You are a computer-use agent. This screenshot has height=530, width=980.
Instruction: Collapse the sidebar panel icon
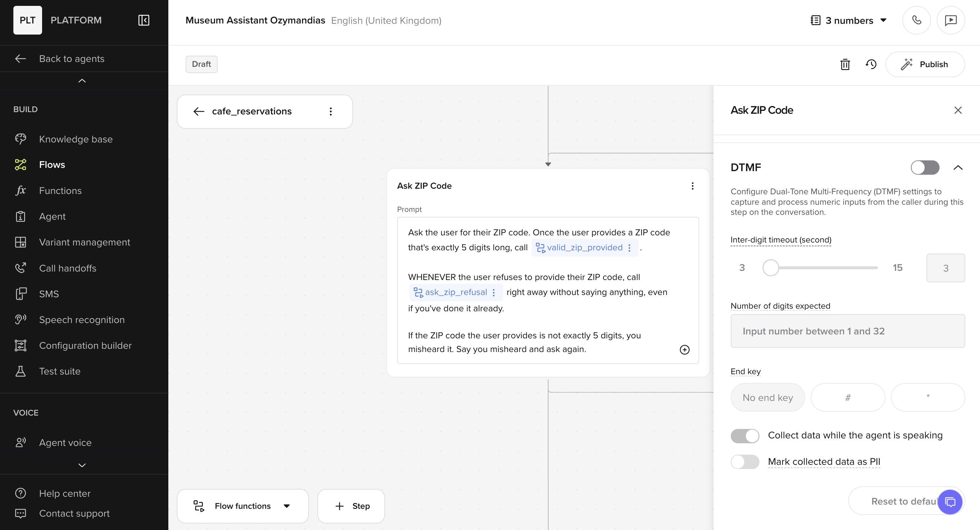pos(144,20)
